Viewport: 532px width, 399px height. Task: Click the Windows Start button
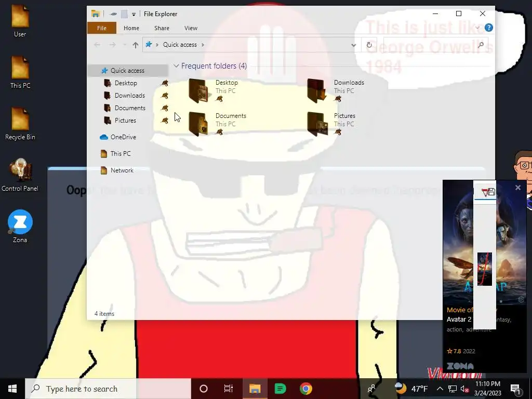tap(12, 389)
